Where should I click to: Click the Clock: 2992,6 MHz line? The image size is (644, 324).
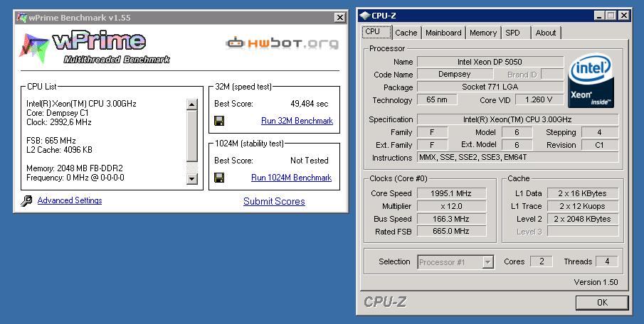(x=59, y=122)
